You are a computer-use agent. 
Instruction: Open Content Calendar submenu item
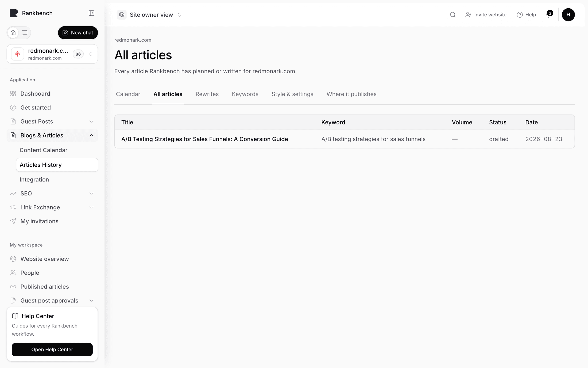click(57, 150)
